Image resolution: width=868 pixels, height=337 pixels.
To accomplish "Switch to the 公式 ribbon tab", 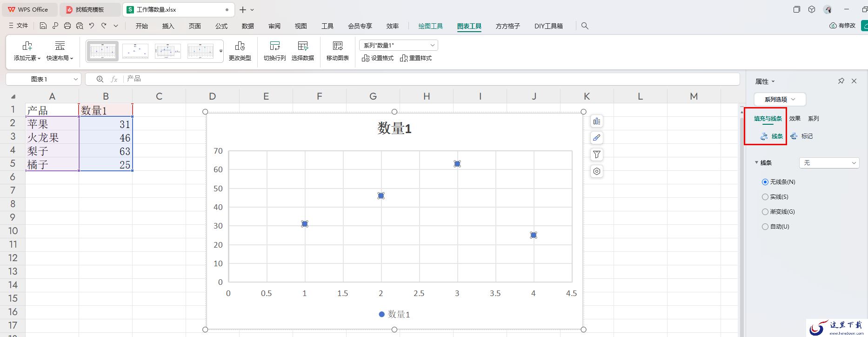I will [221, 26].
